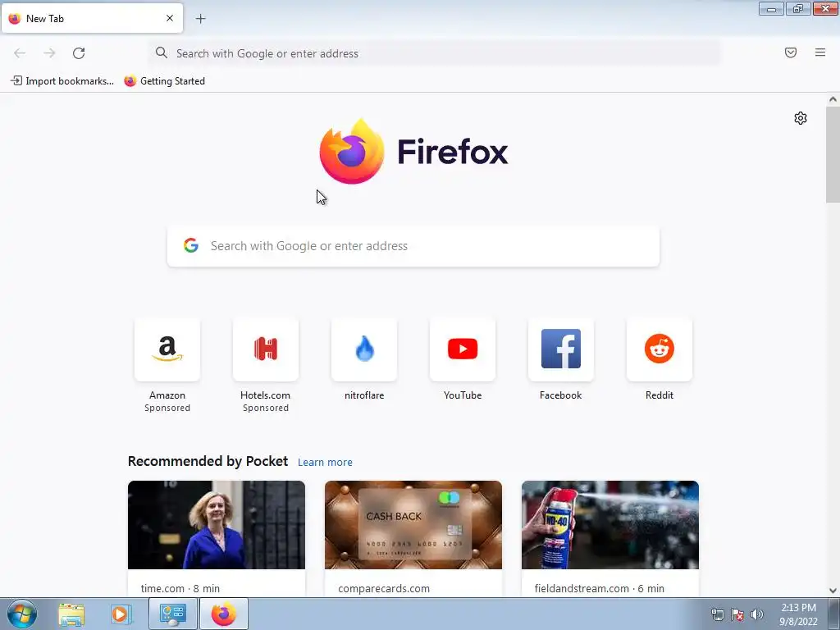Click the Recommended by Pocket heading
Viewport: 840px width, 630px height.
208,461
